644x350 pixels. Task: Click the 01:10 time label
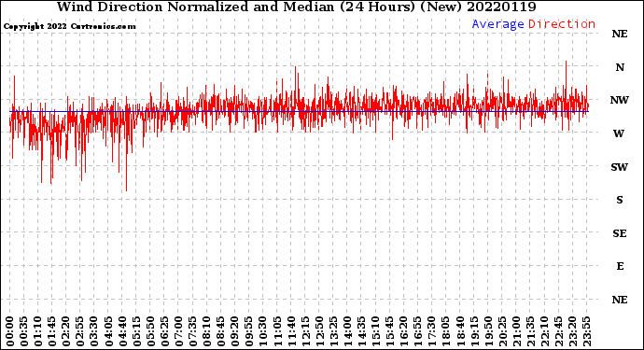[38, 331]
